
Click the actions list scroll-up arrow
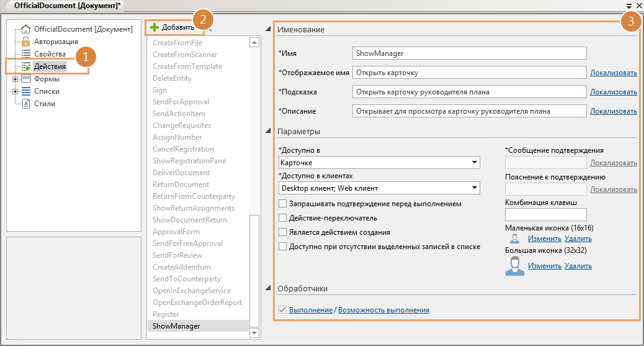point(254,43)
